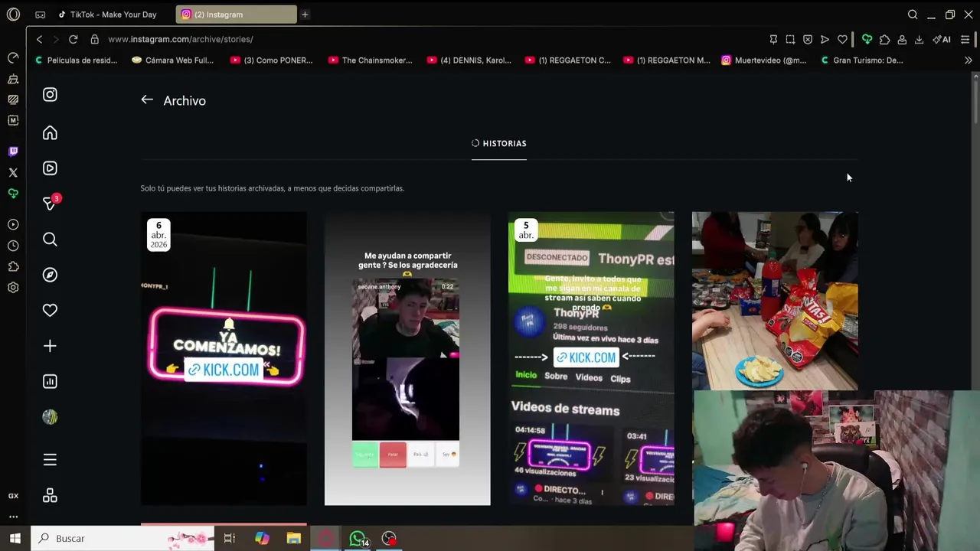Open 'The Chainsmoker...' bookmark
The width and height of the screenshot is (980, 551).
coord(370,60)
